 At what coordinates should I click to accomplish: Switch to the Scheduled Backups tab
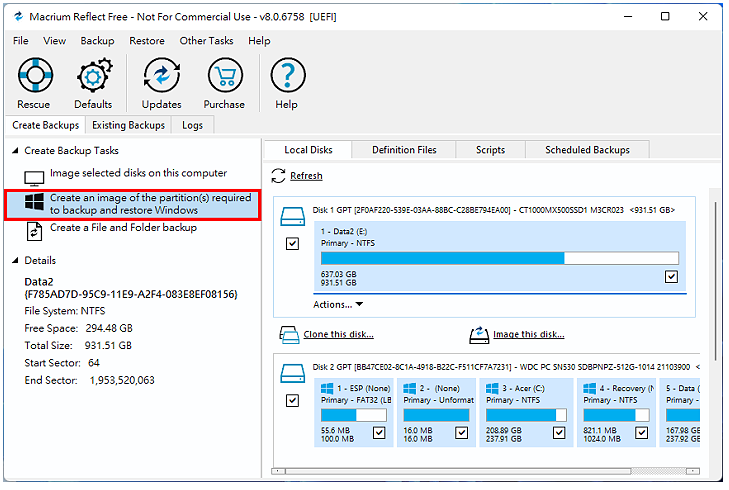[587, 150]
